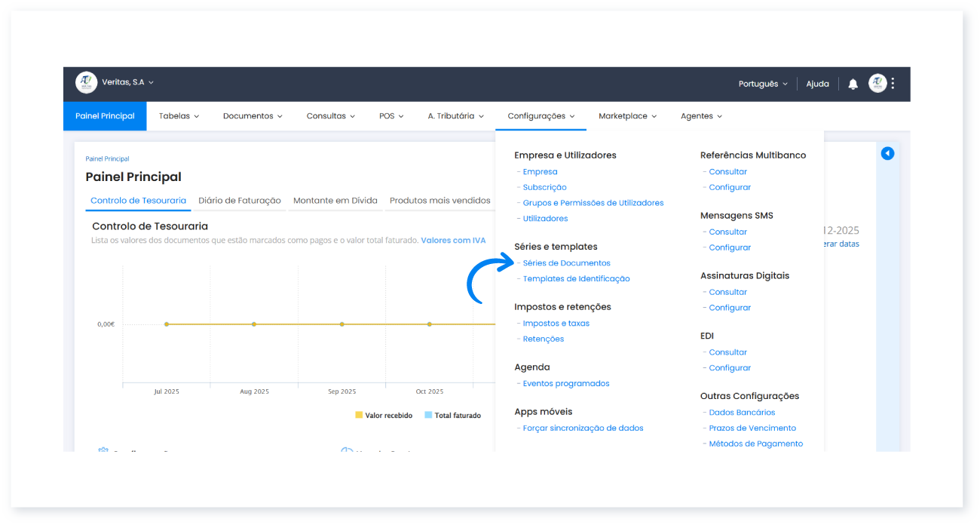Image resolution: width=980 pixels, height=525 pixels.
Task: Expand the Documentos menu
Action: click(253, 116)
